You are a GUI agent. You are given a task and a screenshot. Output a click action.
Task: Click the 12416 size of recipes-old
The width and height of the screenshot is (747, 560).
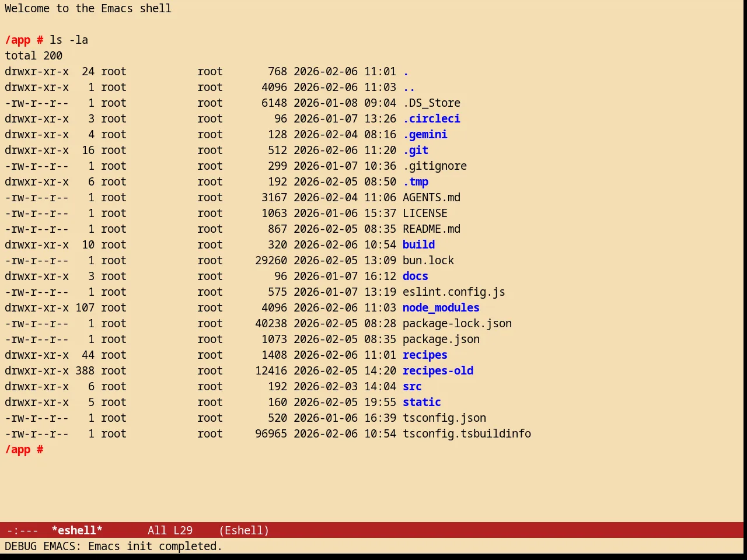click(x=271, y=371)
